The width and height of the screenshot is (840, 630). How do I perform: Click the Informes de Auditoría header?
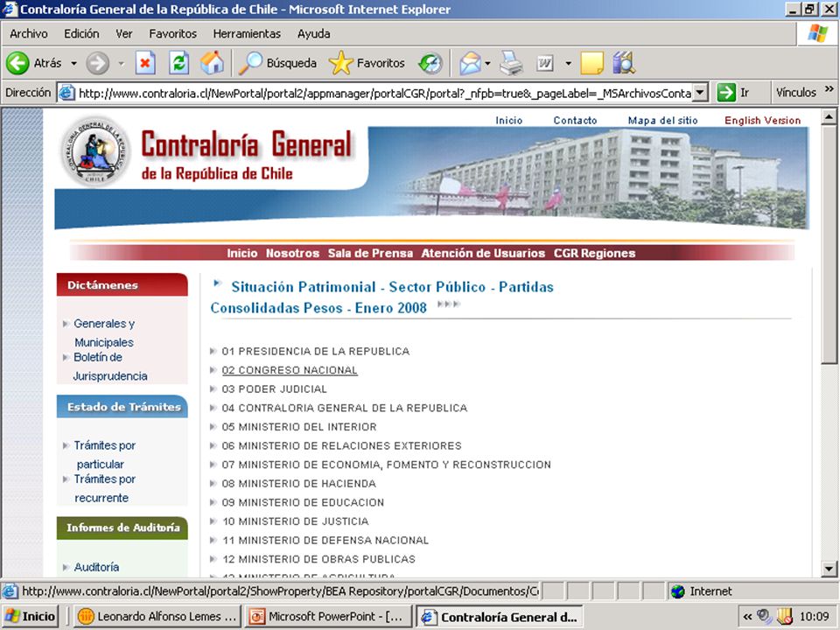[x=122, y=528]
